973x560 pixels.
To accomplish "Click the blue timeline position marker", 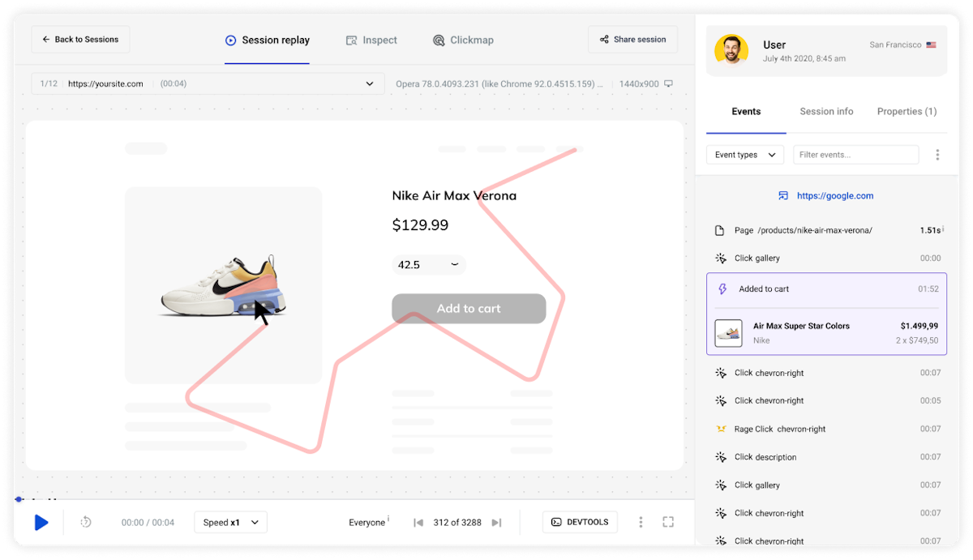I will point(19,499).
